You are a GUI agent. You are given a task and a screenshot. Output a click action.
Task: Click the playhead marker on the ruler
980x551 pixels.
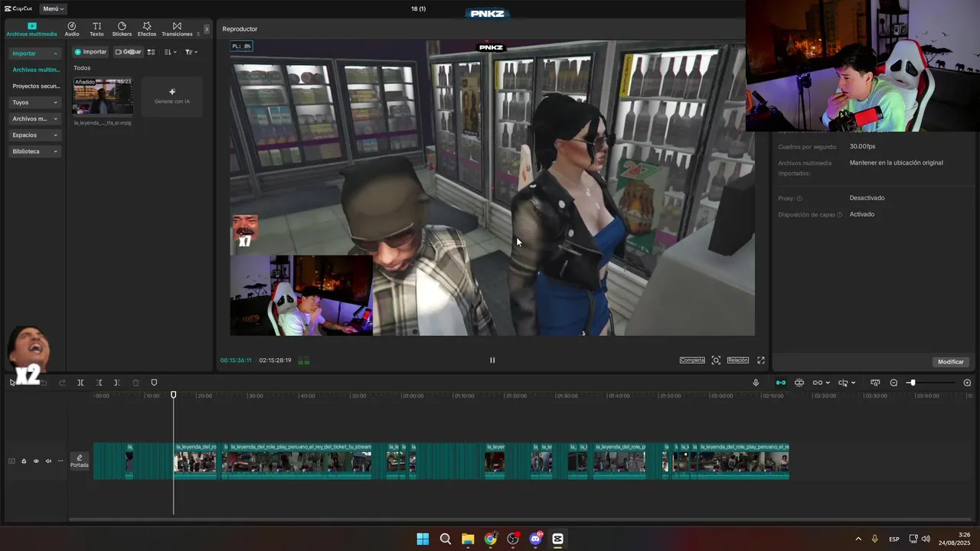point(174,395)
